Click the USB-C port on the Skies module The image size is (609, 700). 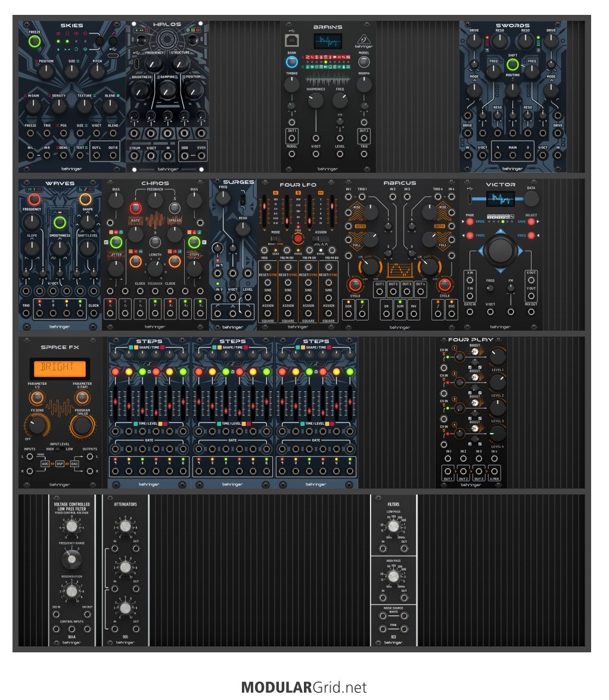tap(113, 56)
